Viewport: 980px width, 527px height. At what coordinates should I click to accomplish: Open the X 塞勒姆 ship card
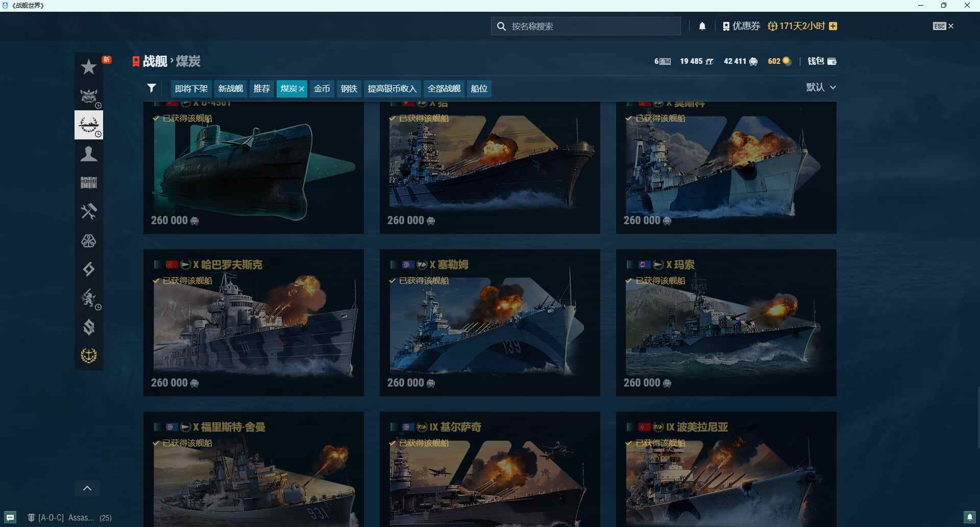(x=490, y=323)
